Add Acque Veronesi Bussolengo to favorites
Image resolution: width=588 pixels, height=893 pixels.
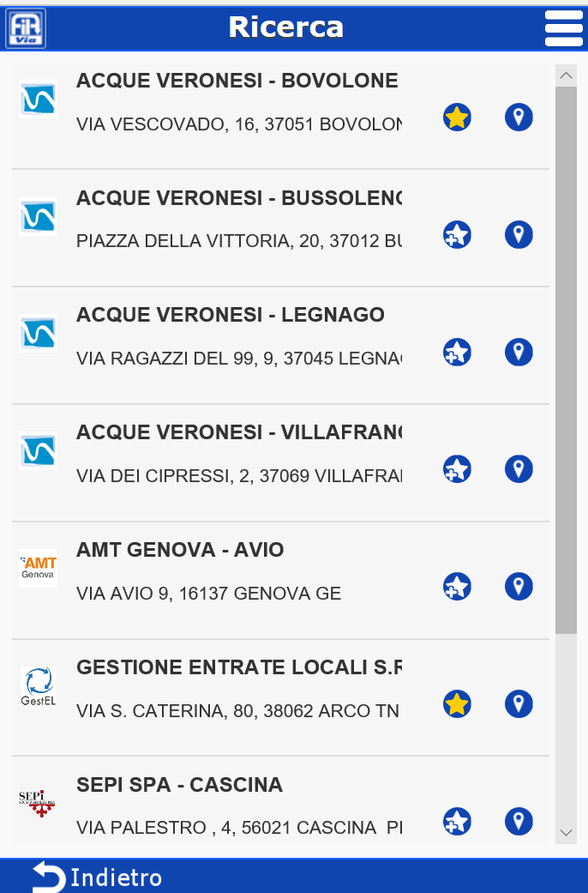click(457, 235)
